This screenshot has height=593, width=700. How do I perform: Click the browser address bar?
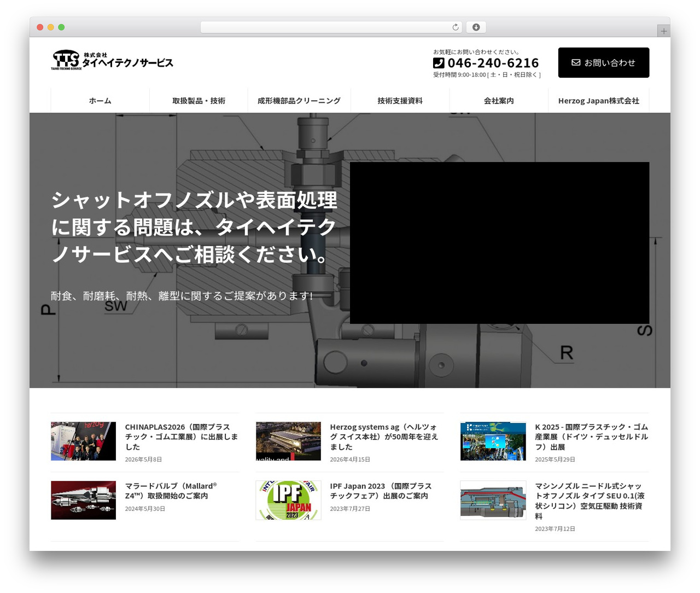coord(331,27)
